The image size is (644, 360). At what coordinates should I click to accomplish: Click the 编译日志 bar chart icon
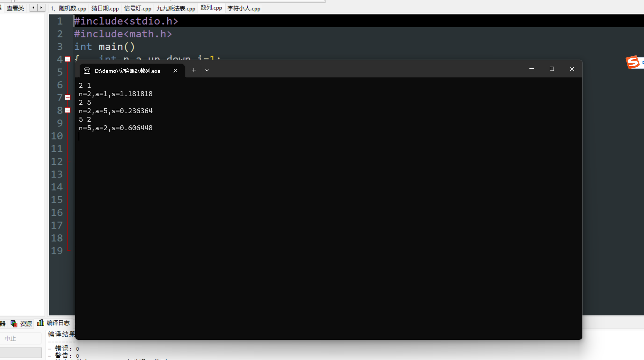click(x=41, y=323)
